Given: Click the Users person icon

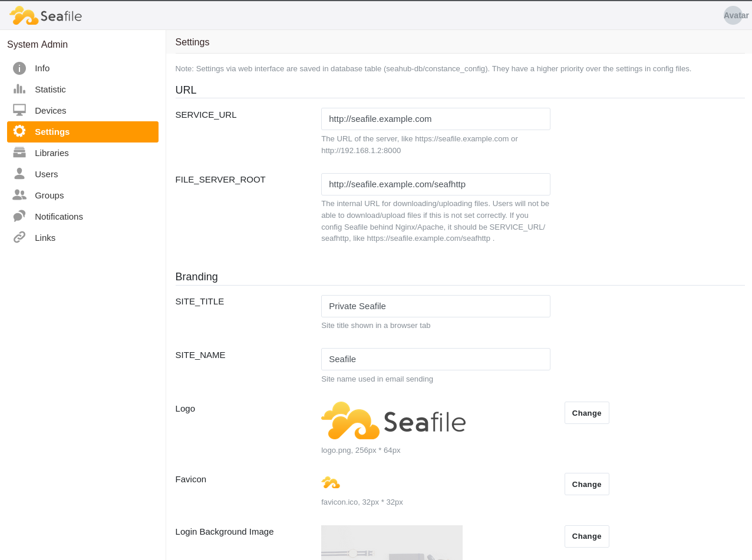Looking at the screenshot, I should click(x=19, y=174).
